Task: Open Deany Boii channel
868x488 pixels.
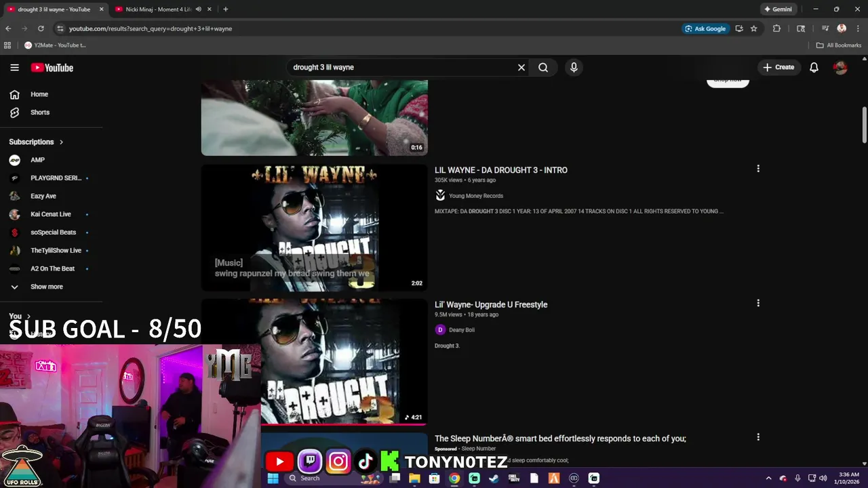Action: tap(461, 330)
